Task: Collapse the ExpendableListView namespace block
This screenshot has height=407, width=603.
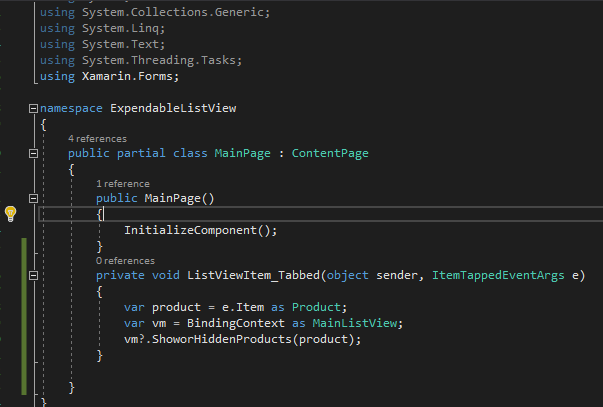Action: coord(34,107)
